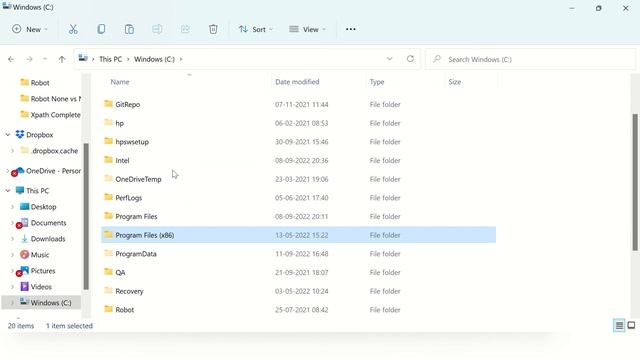Click the file list vertical scrollbar
This screenshot has width=640, height=360.
[635, 182]
